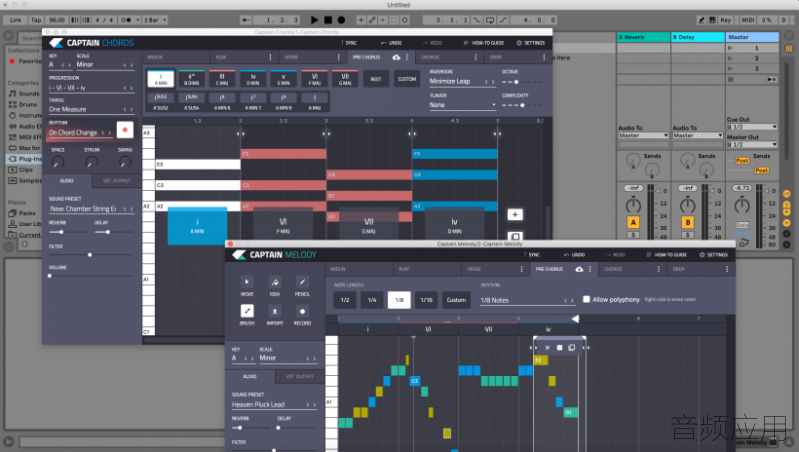Switch to Chorus tab in Captain Chords
This screenshot has width=799, height=452.
point(447,57)
